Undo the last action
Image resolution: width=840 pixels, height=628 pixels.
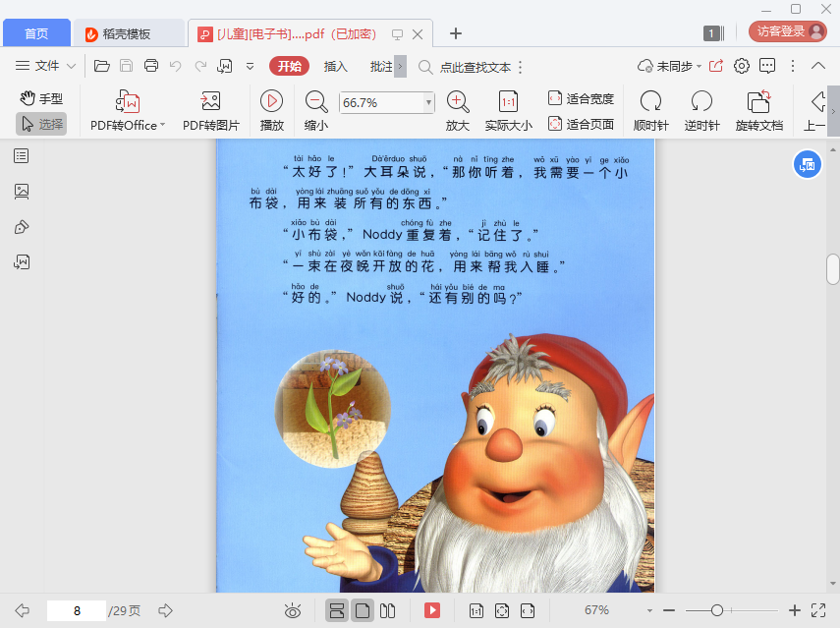pos(175,66)
